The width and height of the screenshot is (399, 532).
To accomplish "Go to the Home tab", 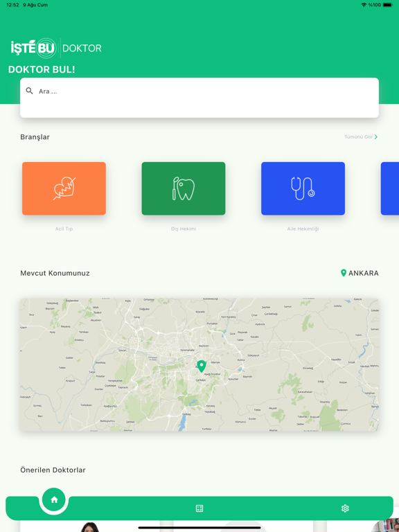I will [54, 499].
